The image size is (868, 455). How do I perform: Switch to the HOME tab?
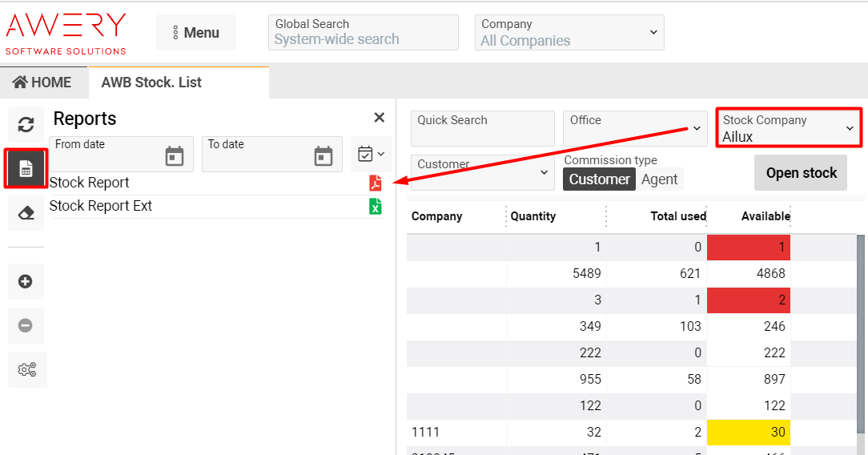click(42, 83)
